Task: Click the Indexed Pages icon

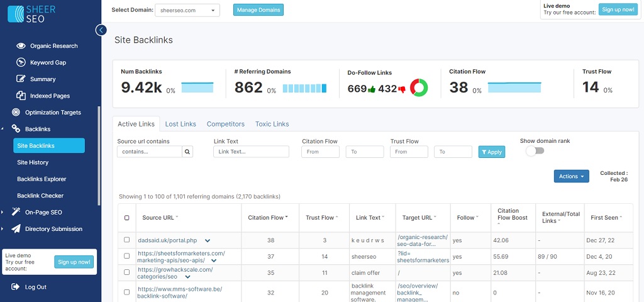Action: pos(21,96)
